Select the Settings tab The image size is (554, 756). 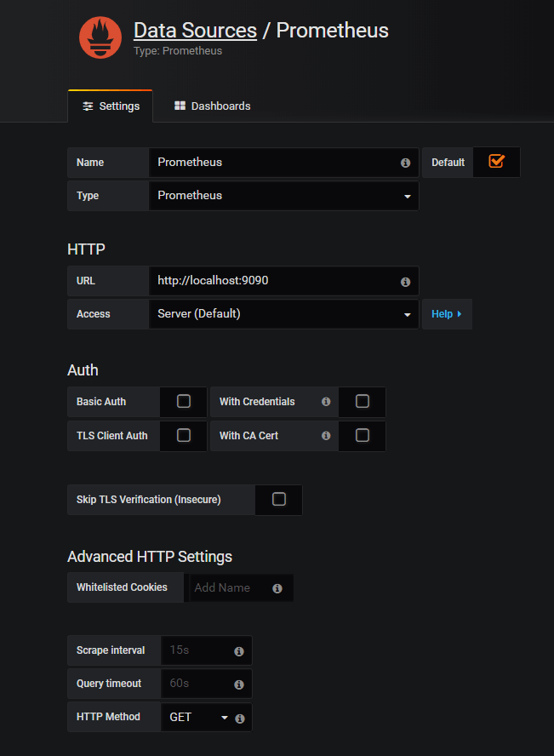[x=111, y=106]
